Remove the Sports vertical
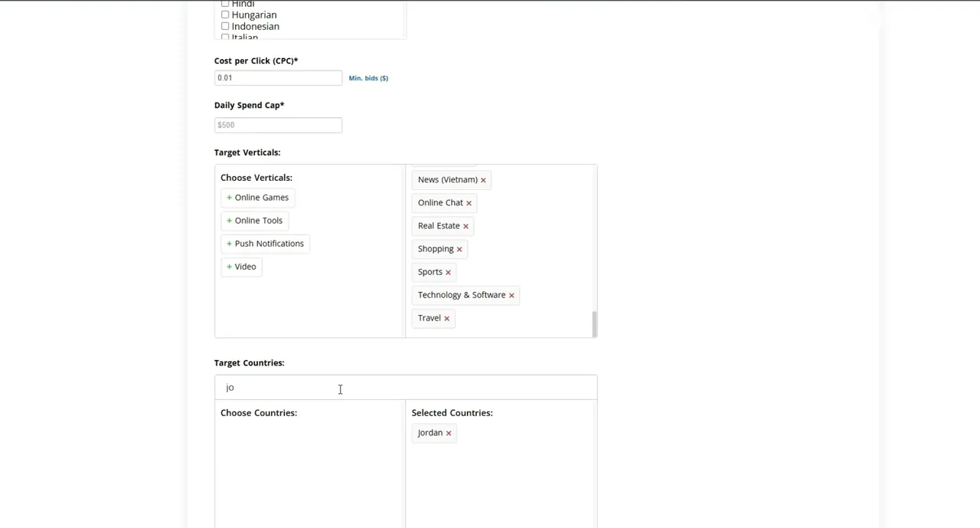The height and width of the screenshot is (528, 980). [448, 272]
